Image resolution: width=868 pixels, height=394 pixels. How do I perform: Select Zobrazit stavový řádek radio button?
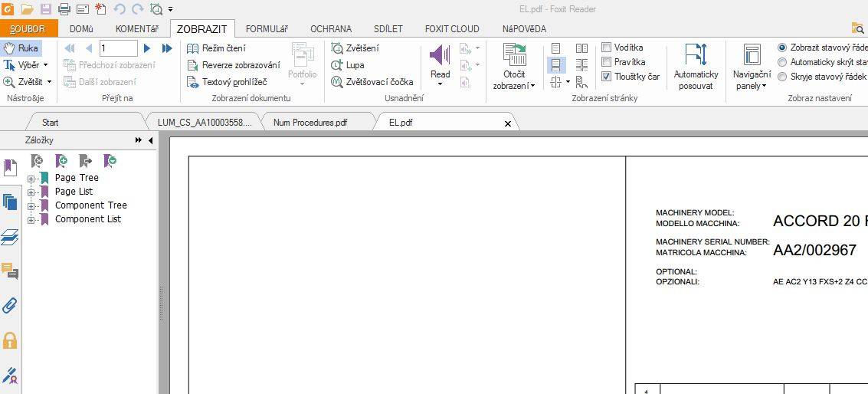click(x=782, y=48)
